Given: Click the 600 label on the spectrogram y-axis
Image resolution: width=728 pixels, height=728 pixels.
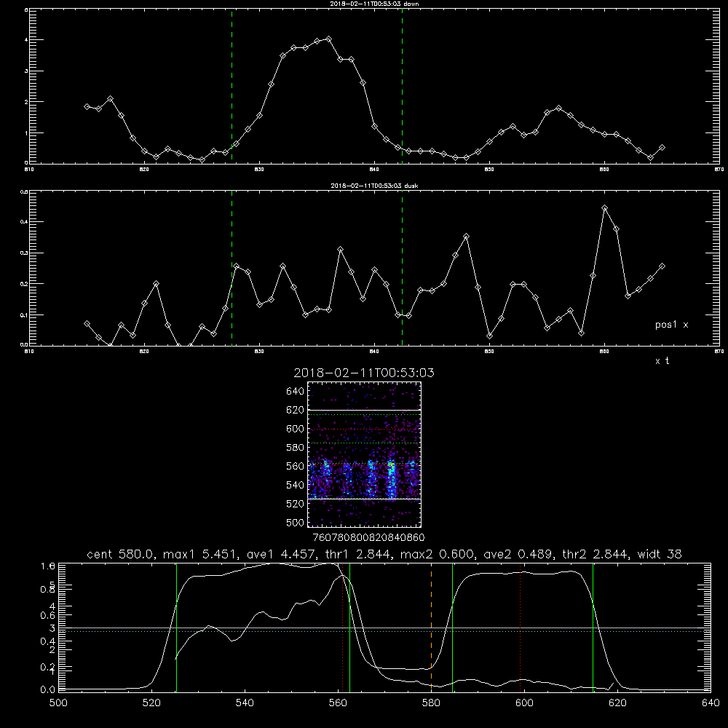Looking at the screenshot, I should coord(296,429).
